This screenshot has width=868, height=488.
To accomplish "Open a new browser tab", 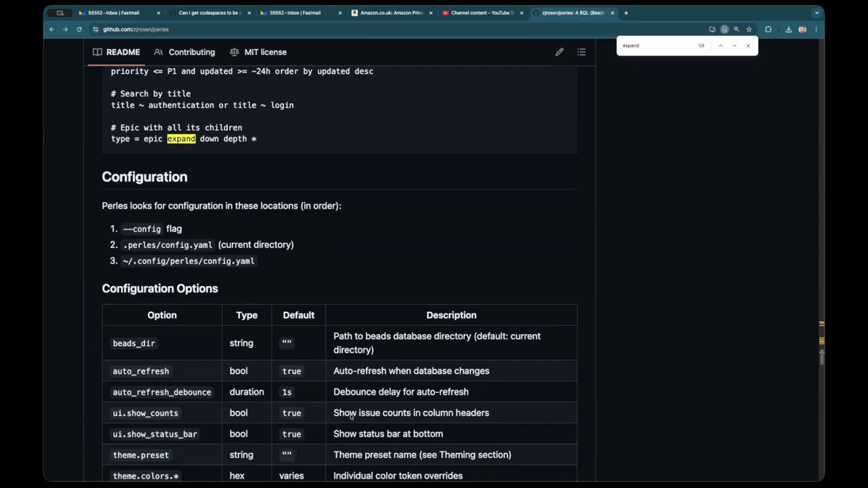I will [626, 13].
